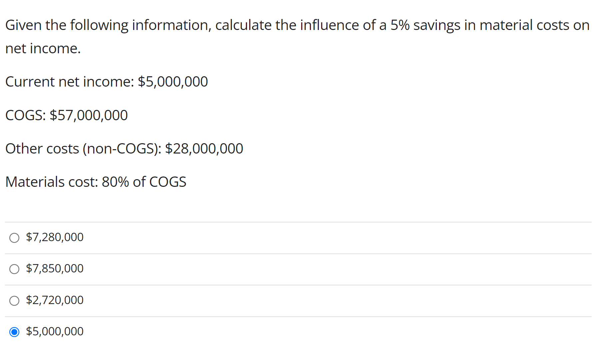Click the $7,280,000 answer label text
This screenshot has width=607, height=364.
click(x=55, y=237)
